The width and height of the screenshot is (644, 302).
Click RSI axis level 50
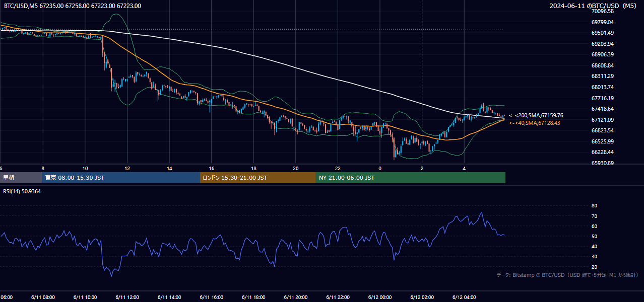pos(594,236)
